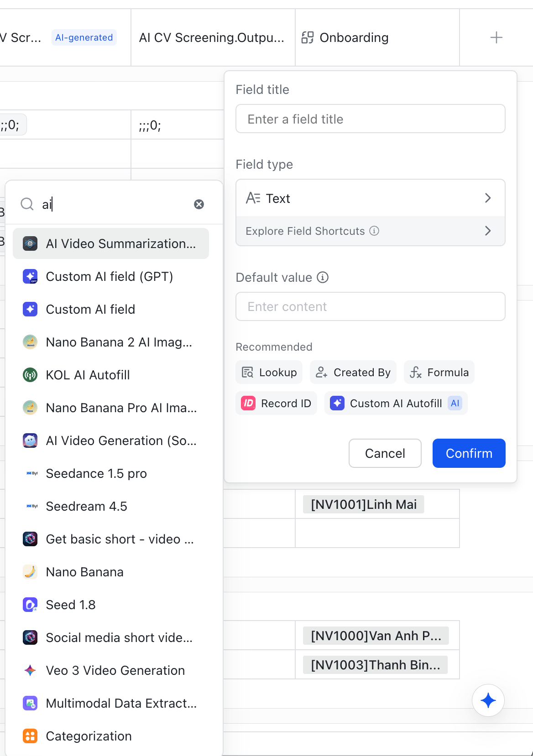Open the Text field type dropdown

pyautogui.click(x=371, y=198)
